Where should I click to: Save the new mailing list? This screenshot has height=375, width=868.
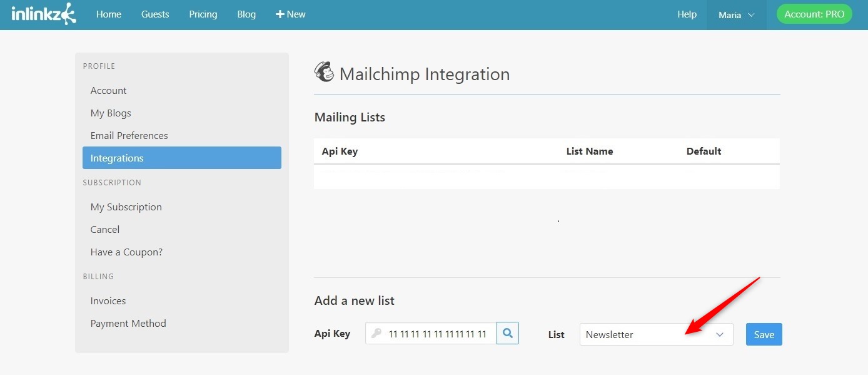click(x=764, y=334)
